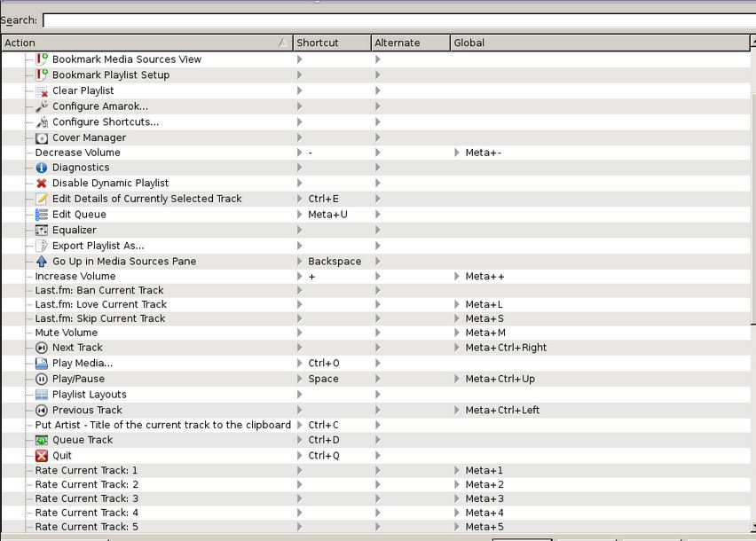Click the Edit Details pencil icon
756x541 pixels.
pos(42,199)
